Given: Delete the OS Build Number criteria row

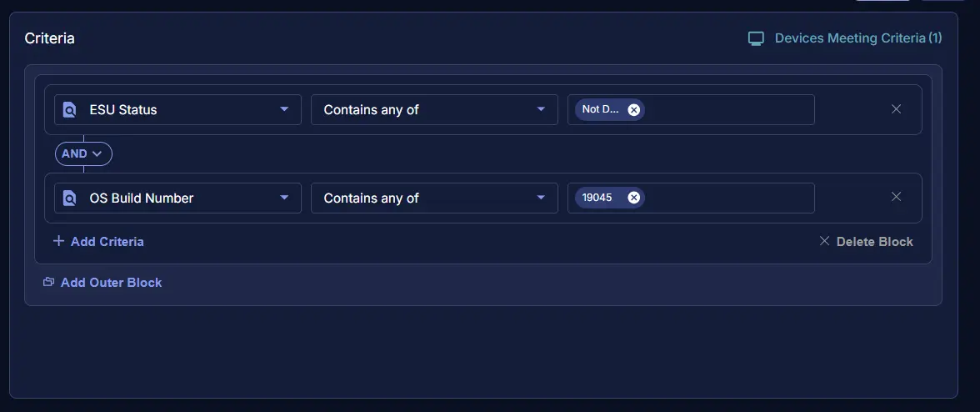Looking at the screenshot, I should tap(896, 197).
